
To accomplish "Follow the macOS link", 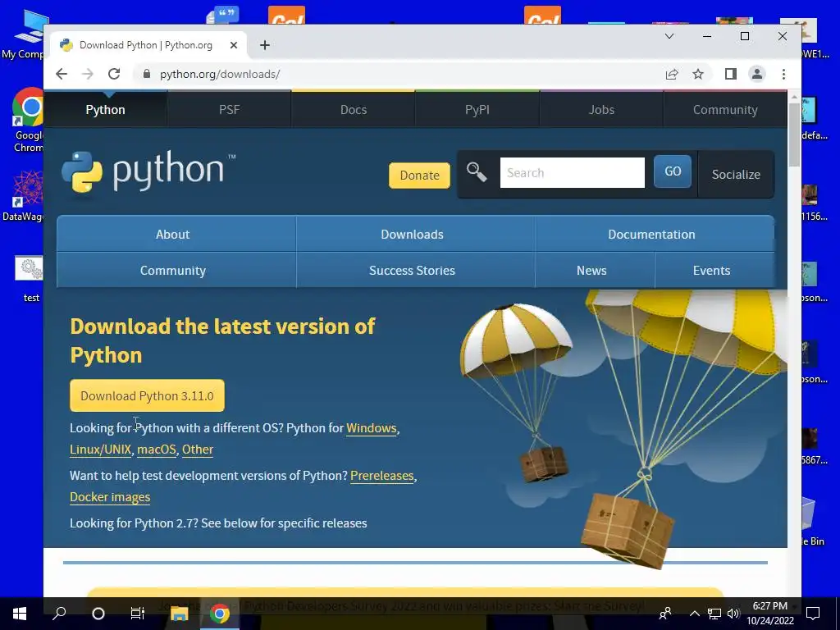I will click(157, 450).
